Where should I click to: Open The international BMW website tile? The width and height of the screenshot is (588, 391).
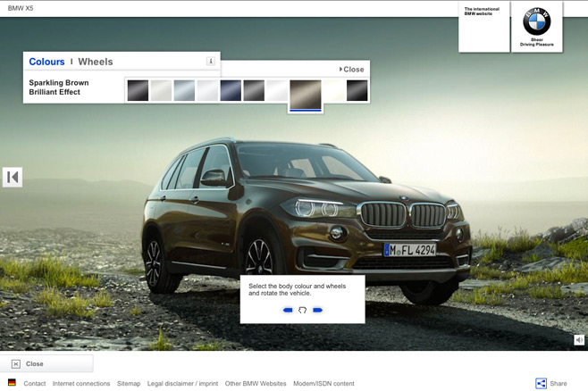484,27
